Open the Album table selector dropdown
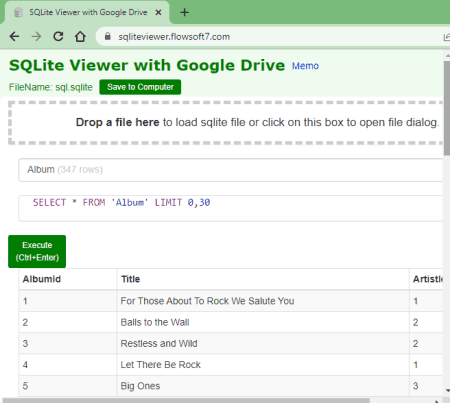Image resolution: width=450 pixels, height=403 pixels. [x=231, y=170]
